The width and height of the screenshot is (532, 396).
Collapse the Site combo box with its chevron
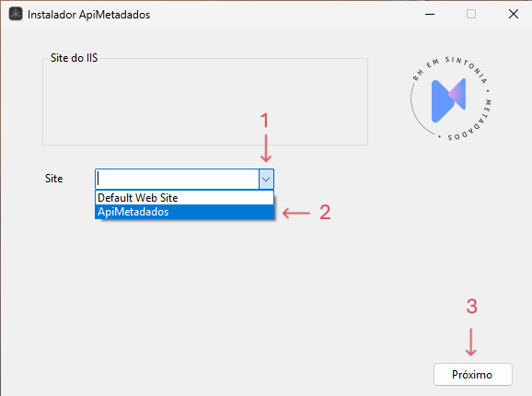tap(266, 180)
